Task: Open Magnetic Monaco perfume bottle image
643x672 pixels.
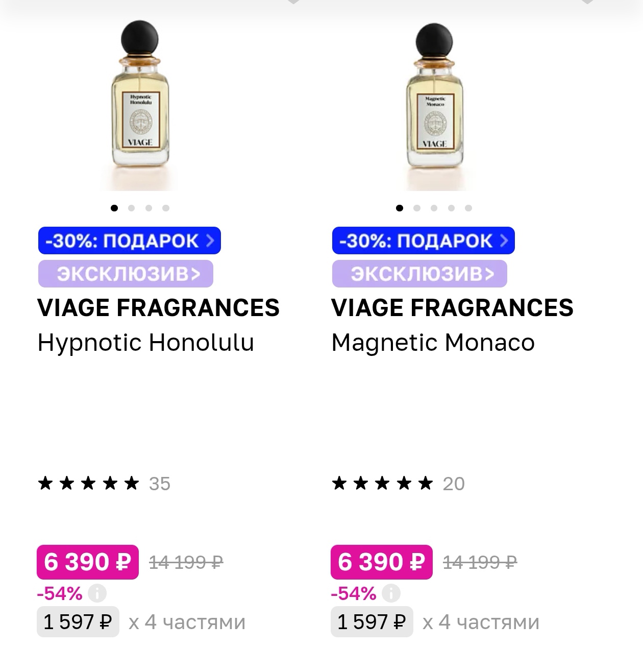Action: pos(434,105)
